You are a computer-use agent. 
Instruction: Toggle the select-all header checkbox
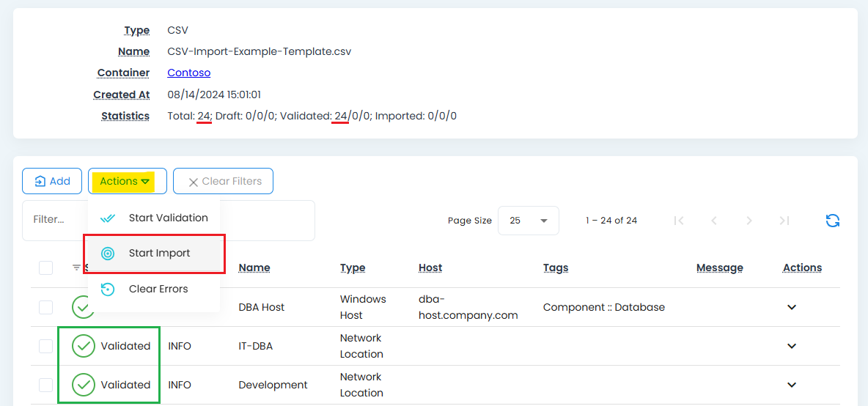[45, 267]
